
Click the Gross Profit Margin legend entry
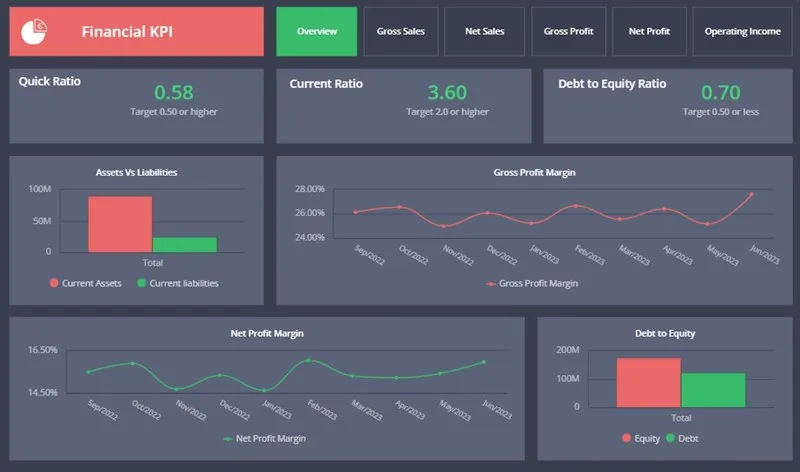pos(531,283)
